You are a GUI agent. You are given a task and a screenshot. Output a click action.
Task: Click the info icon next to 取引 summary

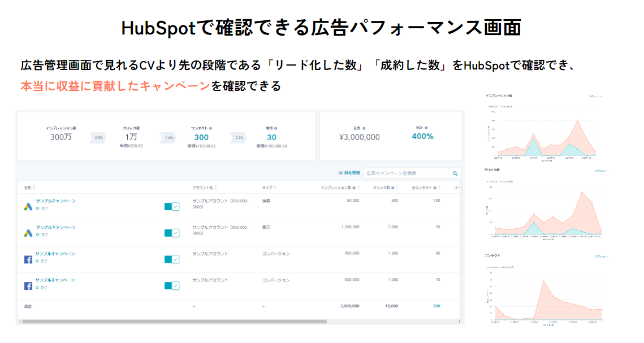[x=275, y=128]
